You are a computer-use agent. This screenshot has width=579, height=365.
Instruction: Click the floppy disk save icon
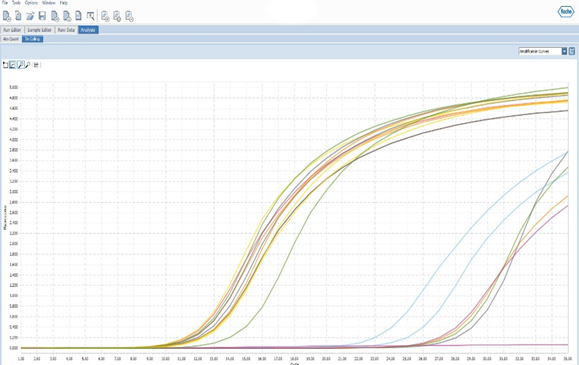coord(42,16)
